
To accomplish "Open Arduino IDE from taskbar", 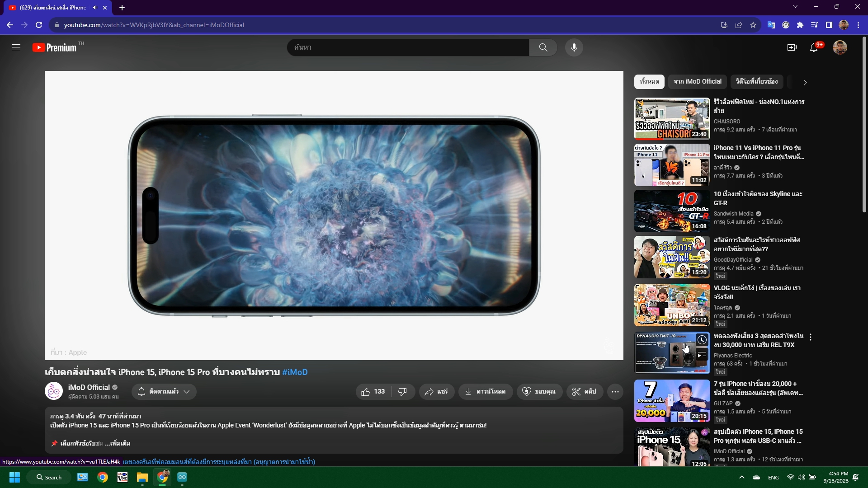I will (x=182, y=477).
